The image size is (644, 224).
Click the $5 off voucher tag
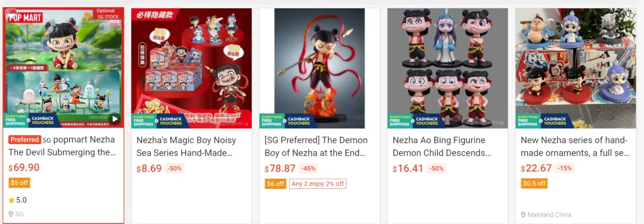click(x=19, y=183)
